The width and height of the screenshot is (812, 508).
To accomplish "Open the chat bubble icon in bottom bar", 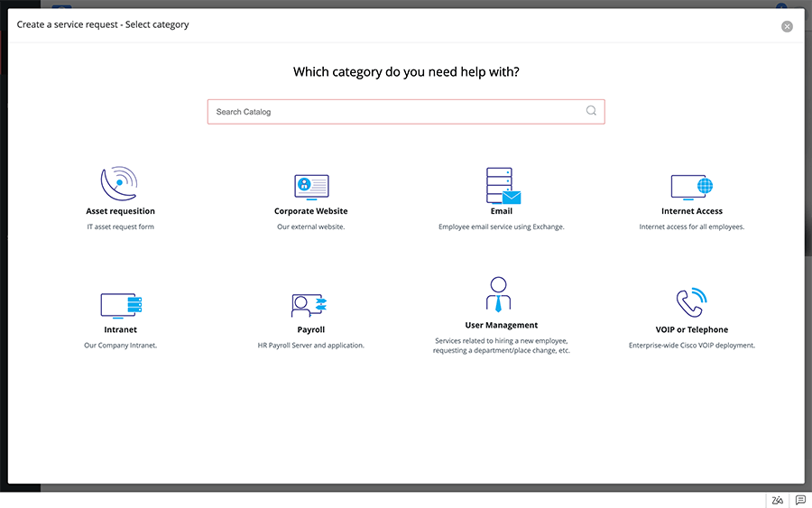I will [800, 500].
